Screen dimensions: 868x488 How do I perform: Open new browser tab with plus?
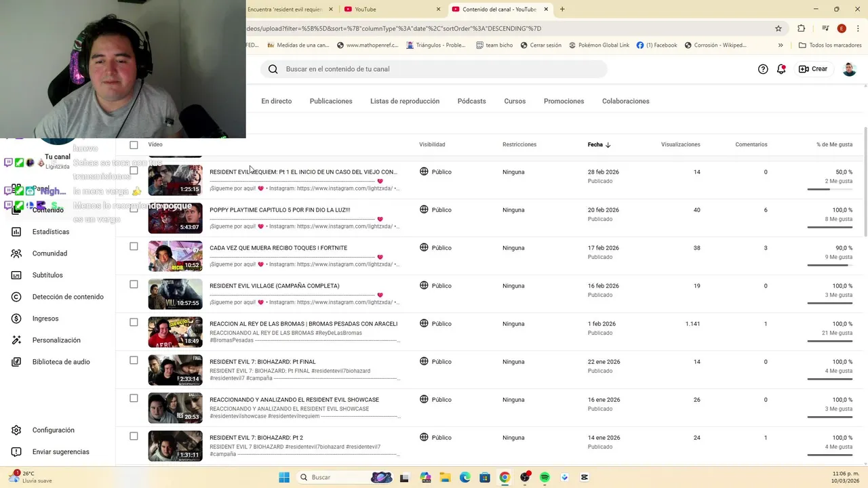[562, 9]
